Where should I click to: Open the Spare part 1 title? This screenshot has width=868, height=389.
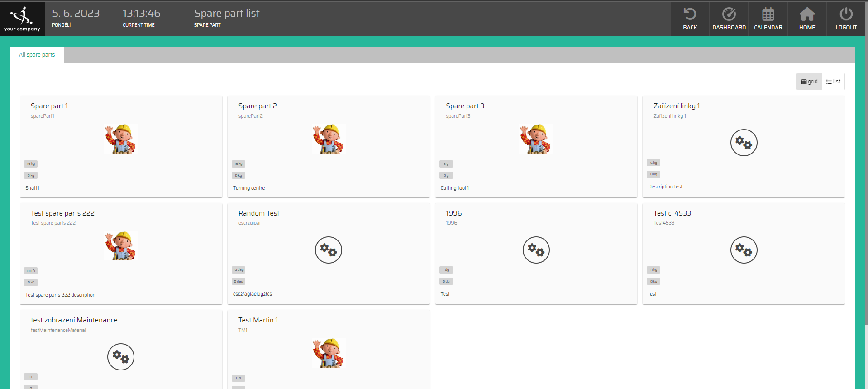pyautogui.click(x=49, y=106)
